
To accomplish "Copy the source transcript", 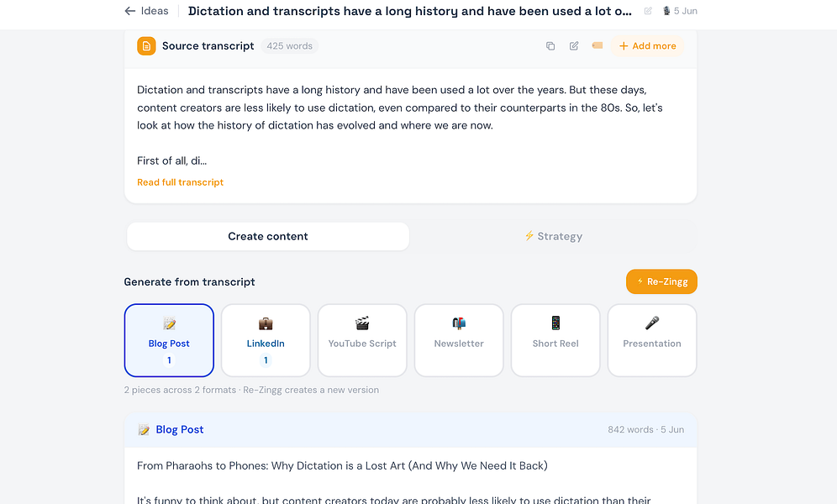I will click(550, 46).
